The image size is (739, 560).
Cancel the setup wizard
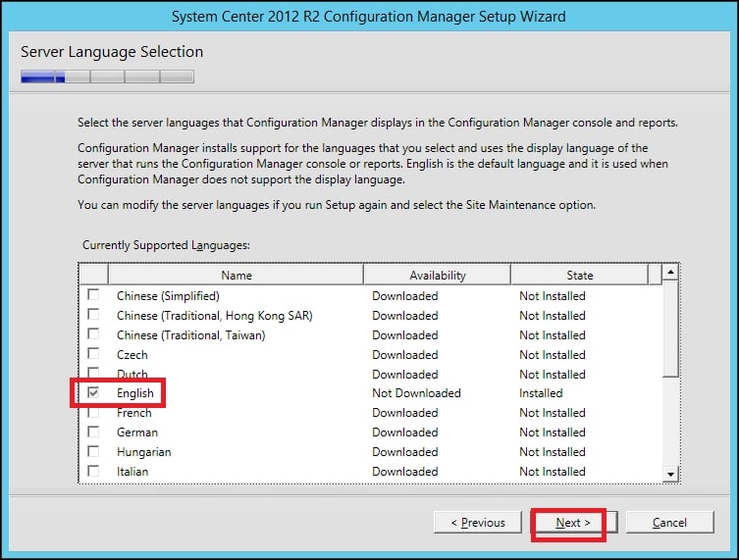669,523
